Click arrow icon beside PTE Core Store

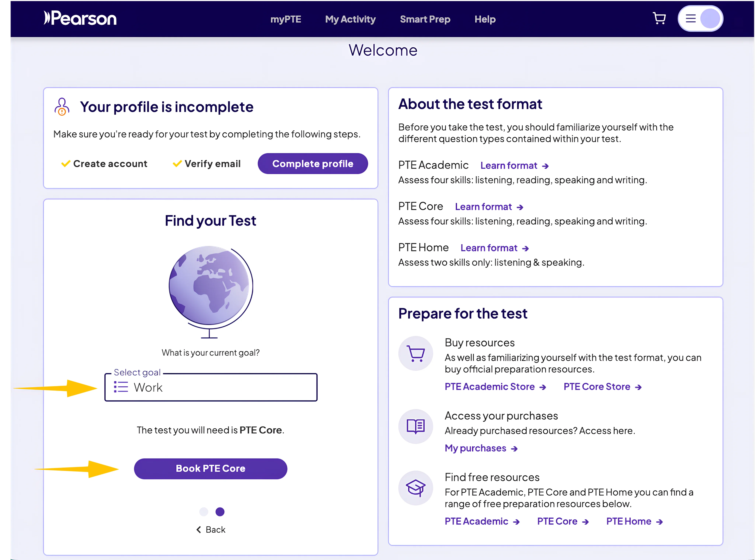coord(638,387)
